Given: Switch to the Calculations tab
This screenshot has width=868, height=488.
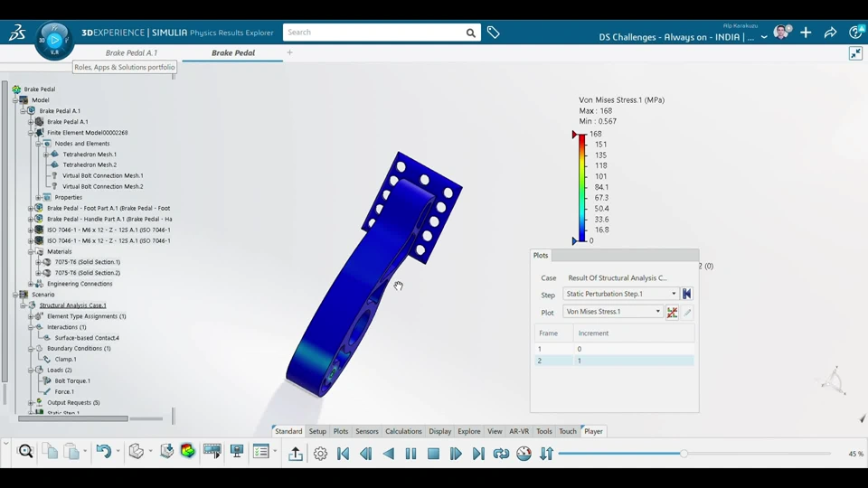Looking at the screenshot, I should (403, 432).
